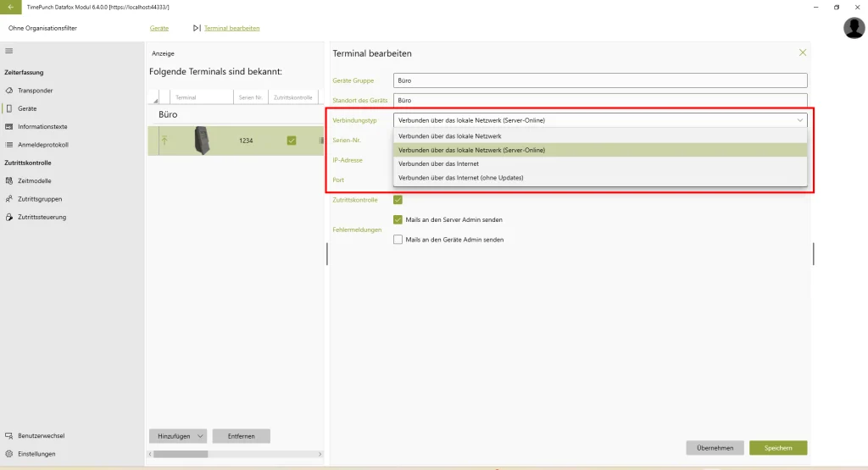This screenshot has width=868, height=470.
Task: Click the Speichern button
Action: click(778, 448)
